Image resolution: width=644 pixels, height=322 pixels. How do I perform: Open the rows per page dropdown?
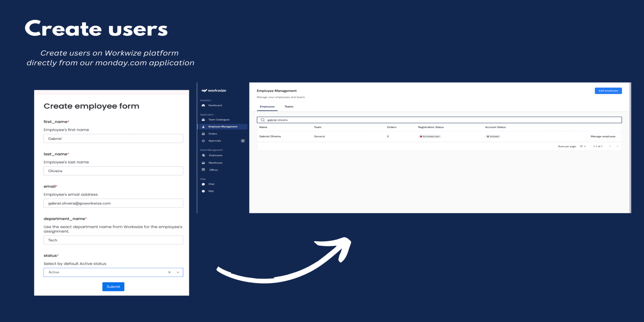[x=583, y=146]
